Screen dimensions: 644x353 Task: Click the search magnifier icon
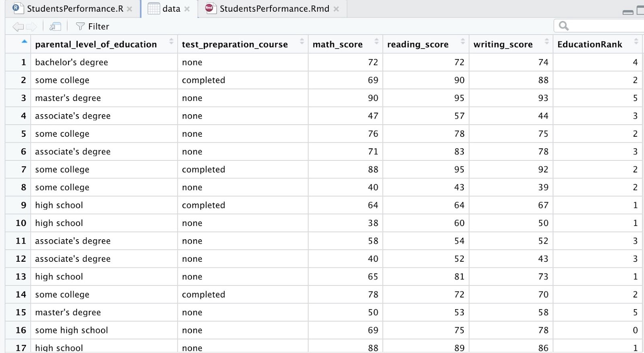(x=564, y=26)
